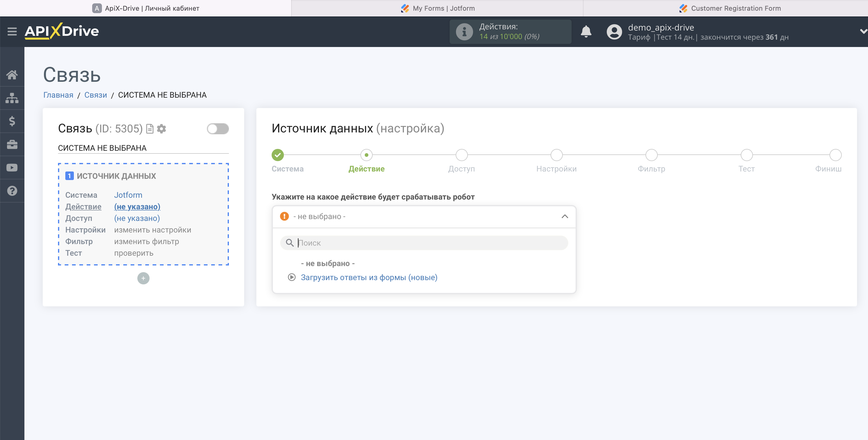Open home icon in left sidebar

tap(12, 75)
